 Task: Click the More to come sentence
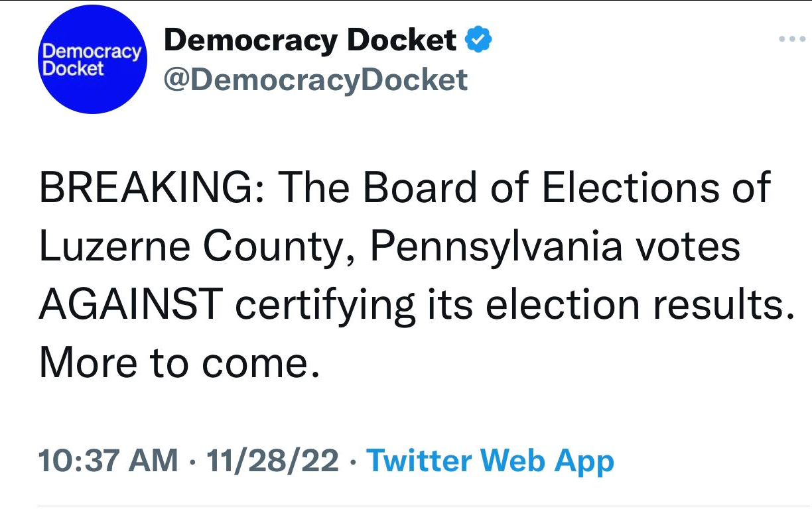[180, 364]
